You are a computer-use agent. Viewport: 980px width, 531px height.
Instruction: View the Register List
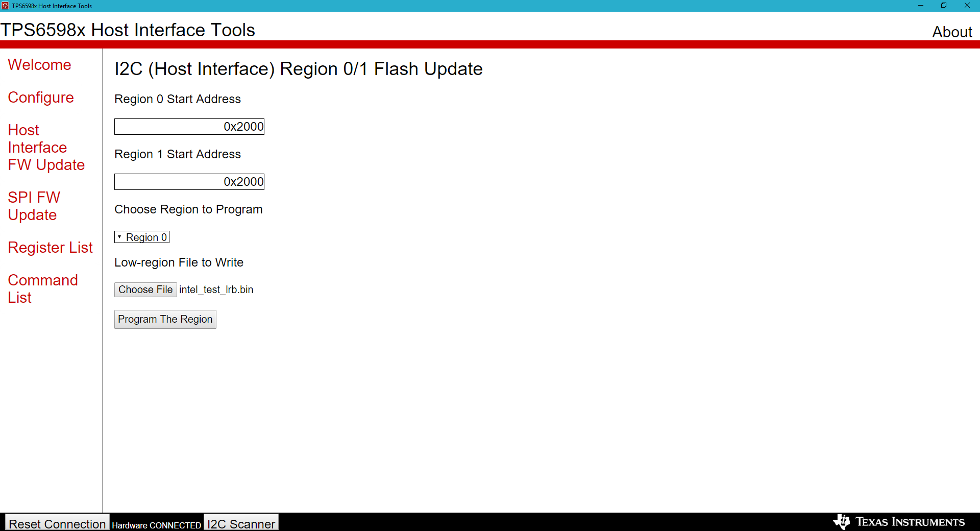[x=50, y=247]
